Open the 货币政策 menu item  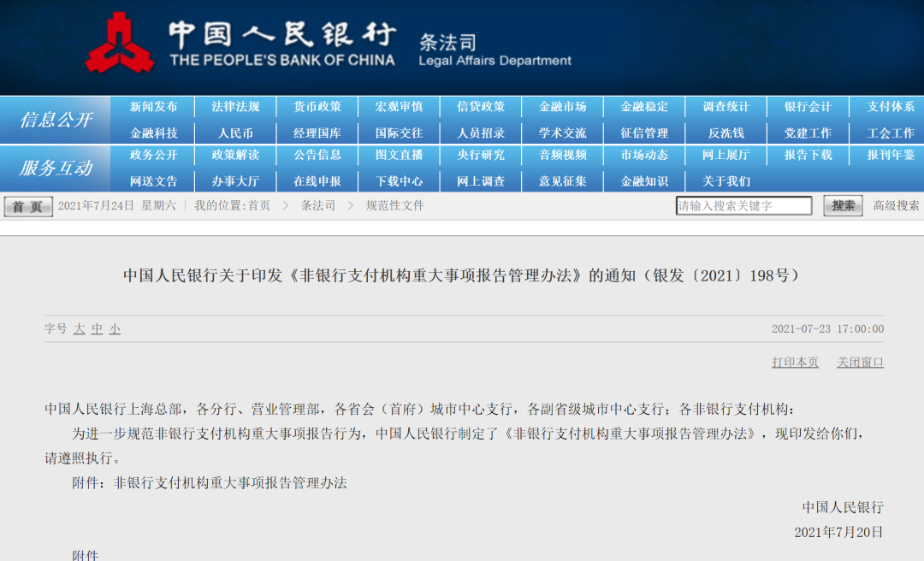(317, 107)
